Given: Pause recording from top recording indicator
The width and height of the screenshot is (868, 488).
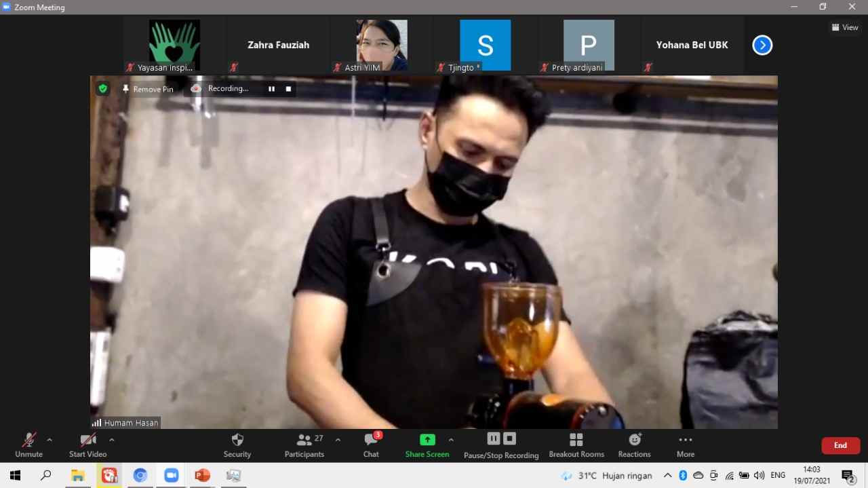Looking at the screenshot, I should [x=271, y=89].
